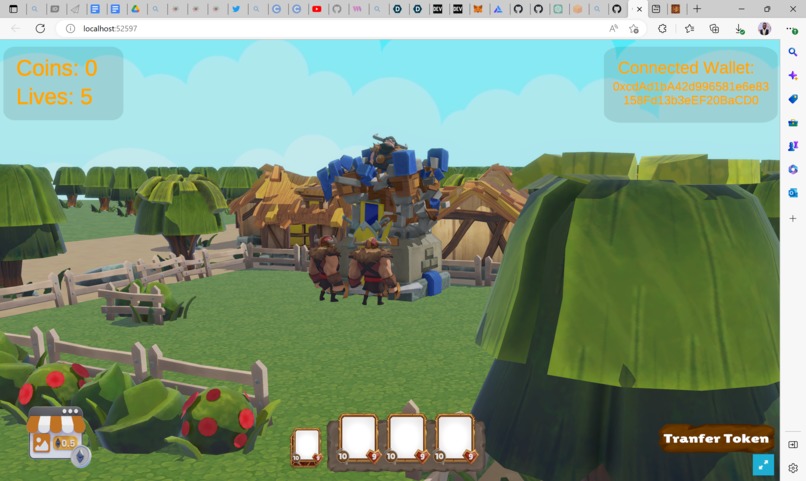Viewport: 806px width, 481px height.
Task: Switch to the last GitHub tab before active tab
Action: pos(617,9)
